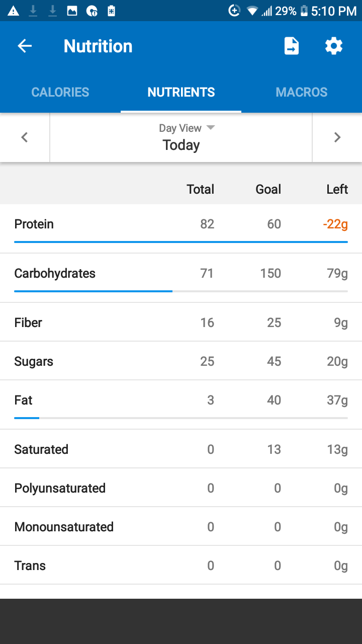Switch to the Macros tab
The width and height of the screenshot is (362, 644).
tap(302, 92)
